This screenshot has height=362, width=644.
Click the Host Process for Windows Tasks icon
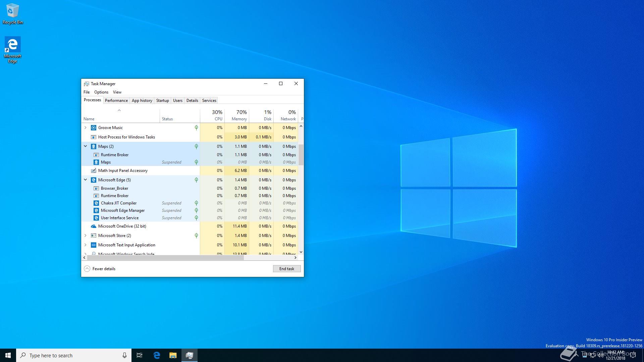(x=94, y=137)
